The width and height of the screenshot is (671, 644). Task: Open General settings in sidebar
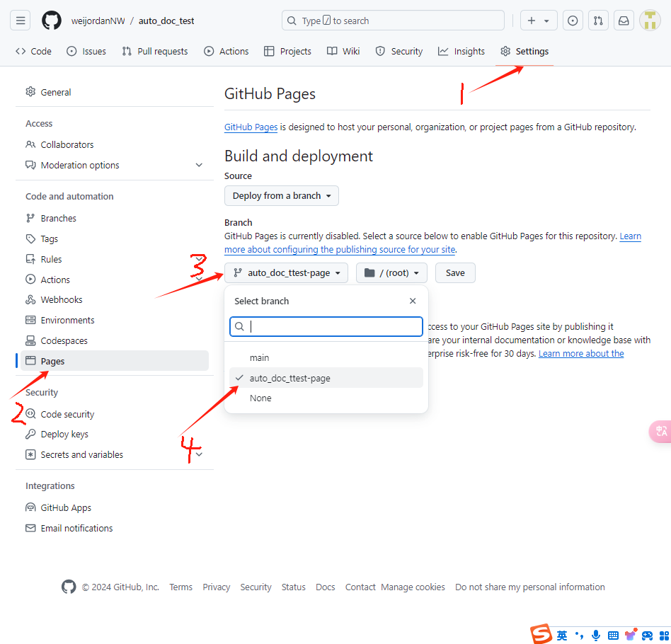pyautogui.click(x=114, y=92)
